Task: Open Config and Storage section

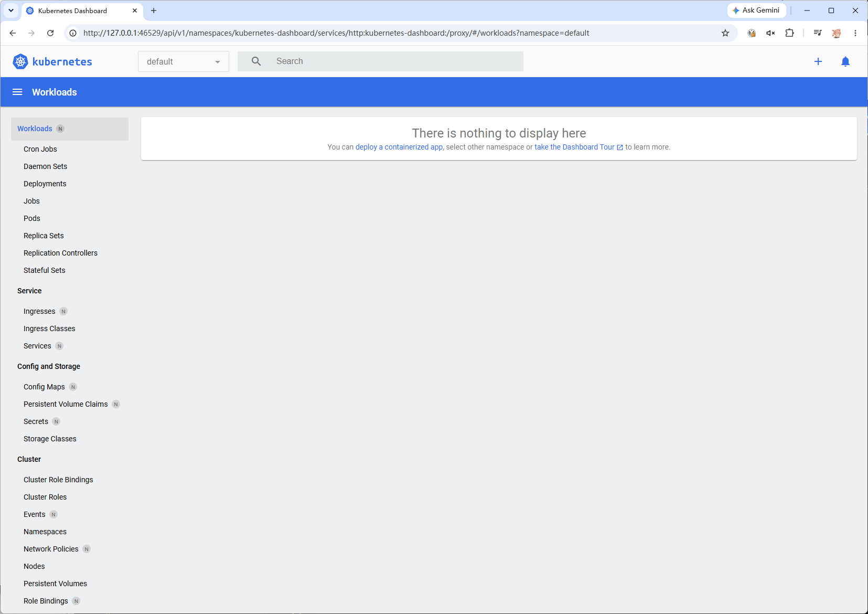Action: 49,366
